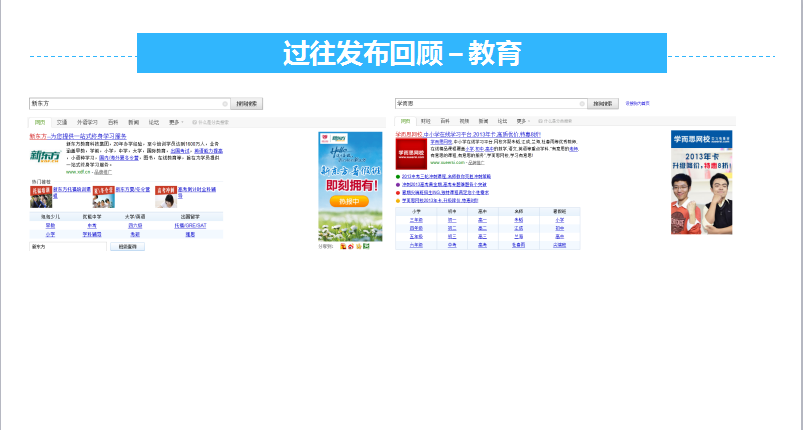
Task: Open the www.xdf.cn link
Action: click(x=78, y=172)
